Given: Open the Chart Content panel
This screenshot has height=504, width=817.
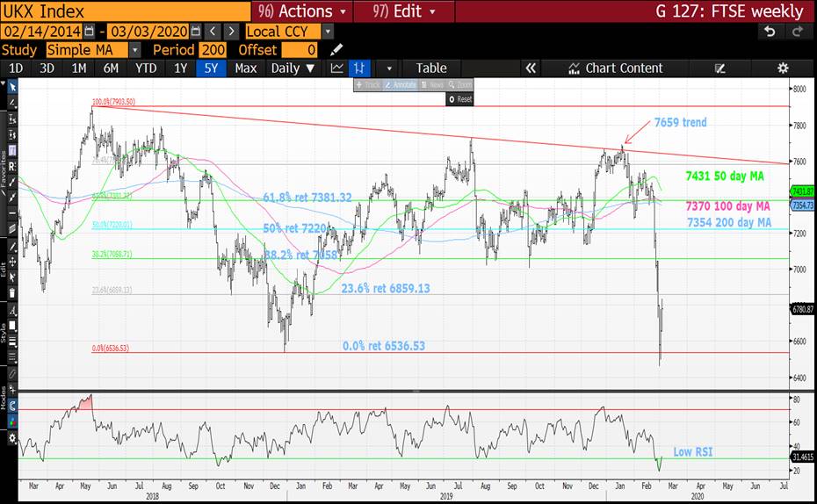Looking at the screenshot, I should 617,68.
